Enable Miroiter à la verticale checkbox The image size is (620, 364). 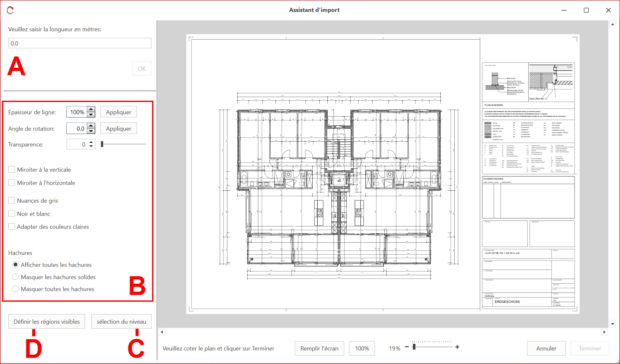[12, 169]
